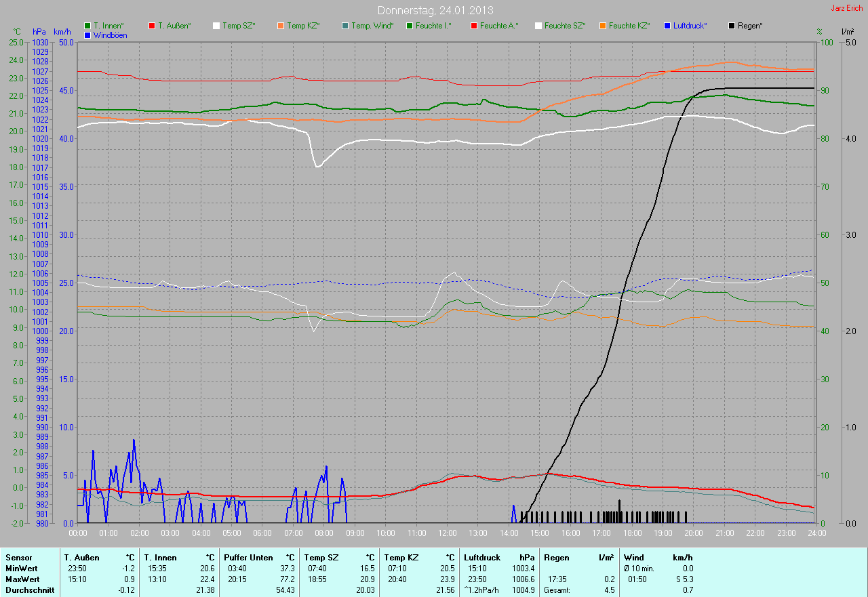Click the blue Luftdruck legend swatch
The image size is (868, 597).
(667, 26)
